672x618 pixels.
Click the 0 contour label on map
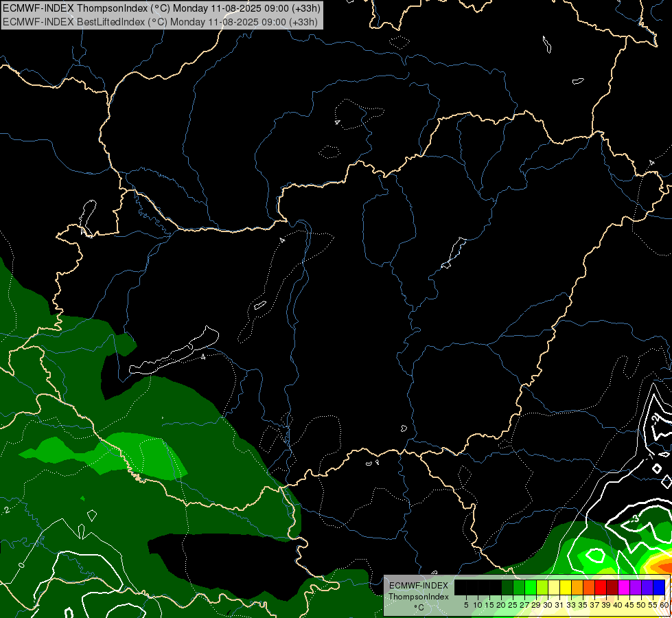[21, 566]
